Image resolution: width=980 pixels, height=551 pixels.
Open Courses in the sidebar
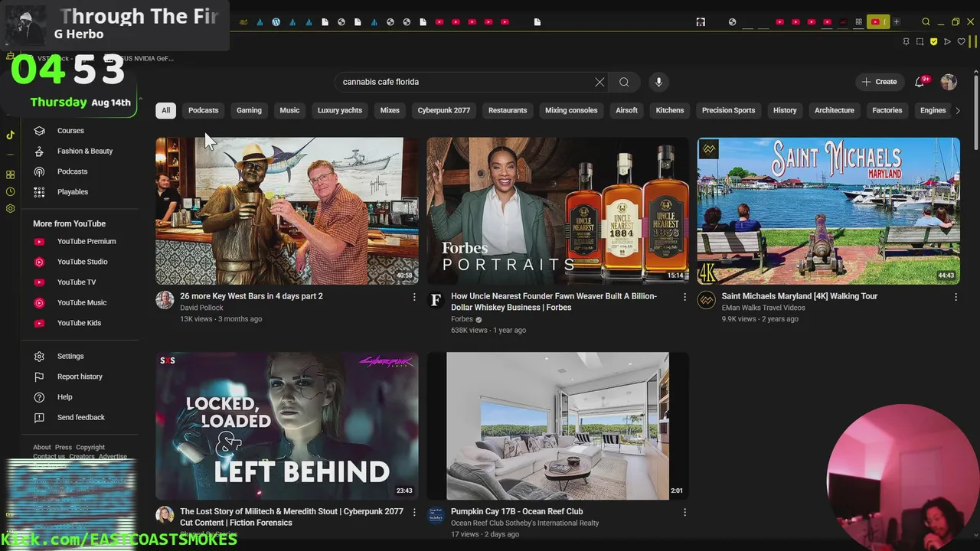point(70,131)
